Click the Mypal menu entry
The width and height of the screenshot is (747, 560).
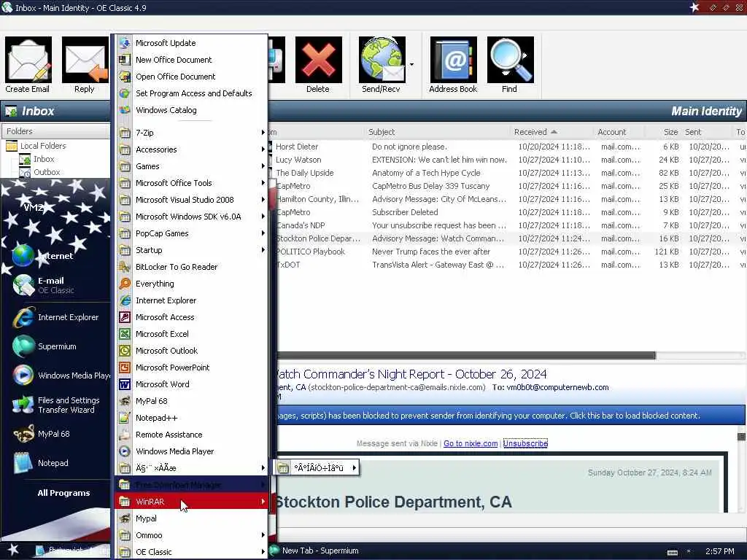(192, 518)
